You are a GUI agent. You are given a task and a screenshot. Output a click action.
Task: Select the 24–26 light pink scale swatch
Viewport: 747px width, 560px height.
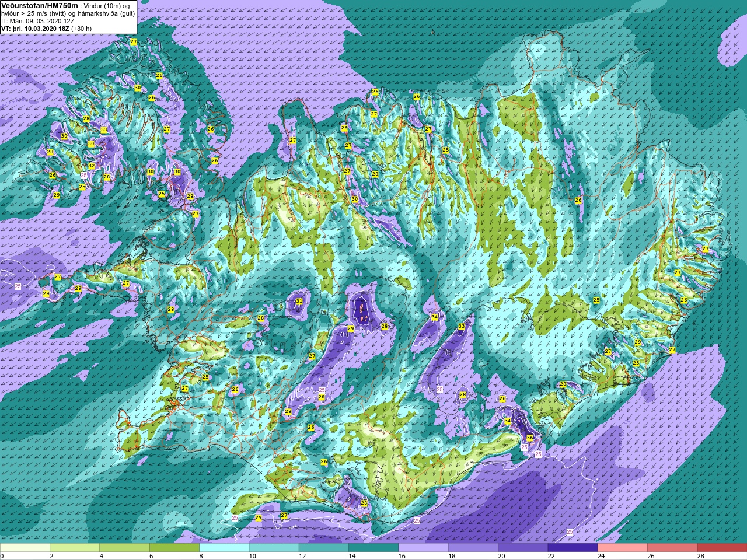pyautogui.click(x=623, y=548)
